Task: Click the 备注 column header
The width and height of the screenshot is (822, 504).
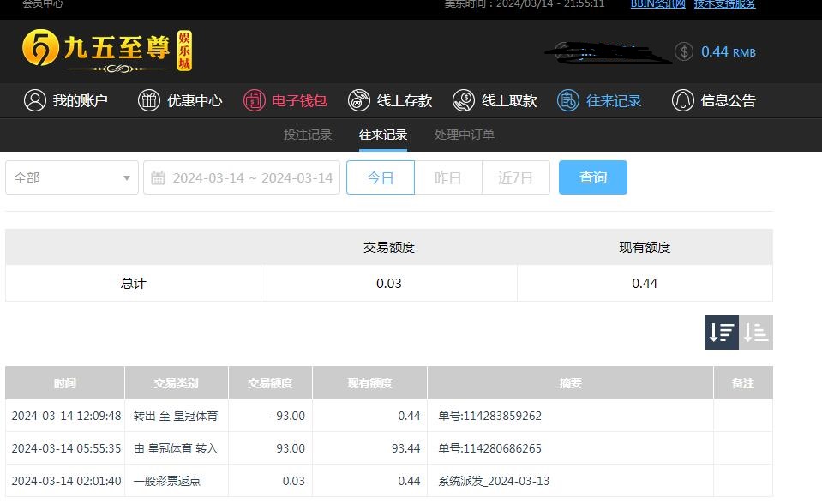Action: 743,383
